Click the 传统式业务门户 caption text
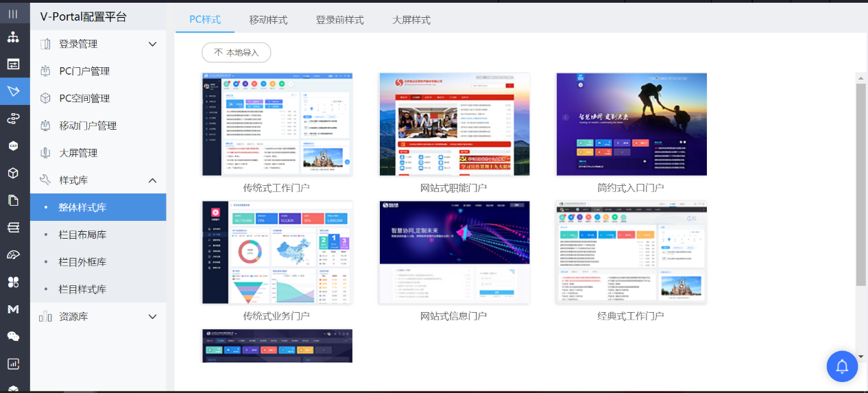 (x=276, y=316)
